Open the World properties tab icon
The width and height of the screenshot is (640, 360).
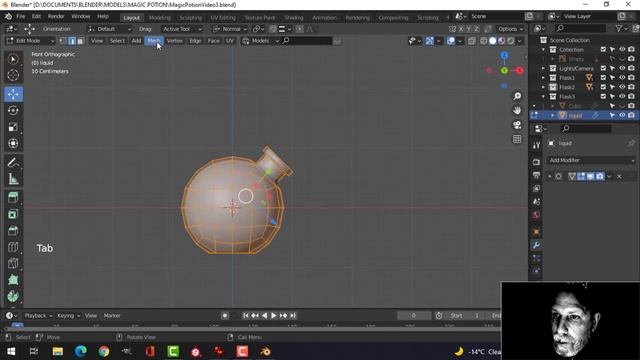(x=536, y=215)
